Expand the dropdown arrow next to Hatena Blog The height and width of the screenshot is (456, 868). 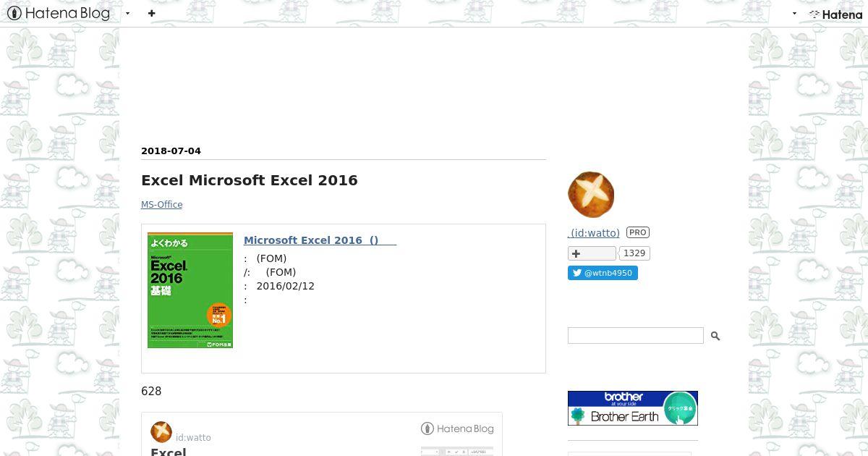[x=128, y=13]
